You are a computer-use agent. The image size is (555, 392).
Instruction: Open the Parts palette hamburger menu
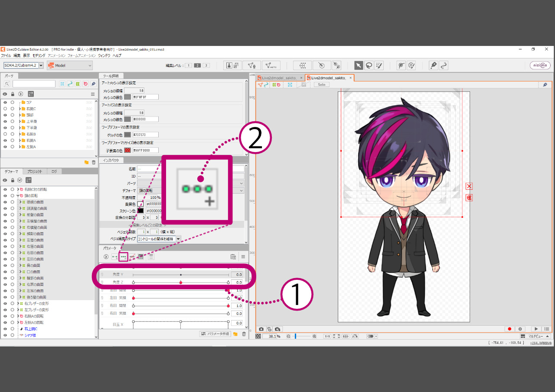pos(92,94)
